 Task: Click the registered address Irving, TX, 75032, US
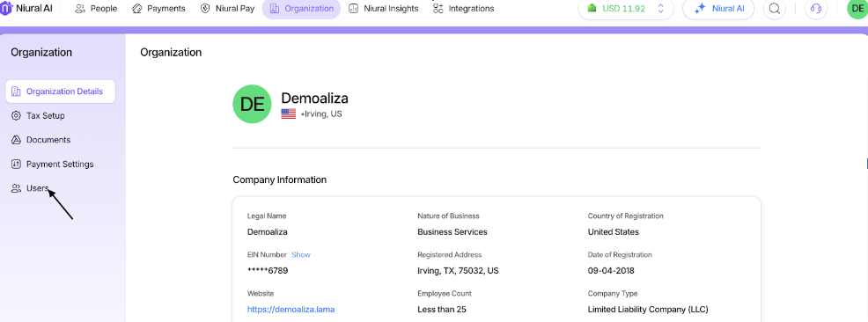point(458,271)
